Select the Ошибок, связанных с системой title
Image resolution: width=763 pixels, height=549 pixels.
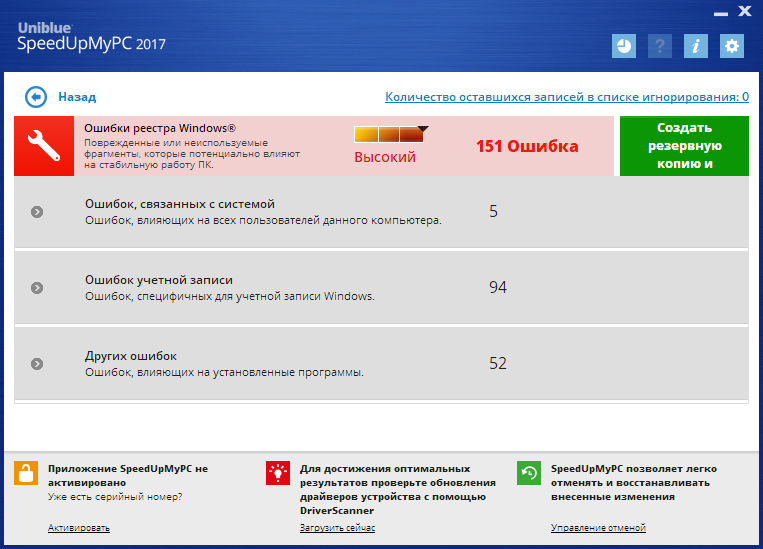pos(180,204)
